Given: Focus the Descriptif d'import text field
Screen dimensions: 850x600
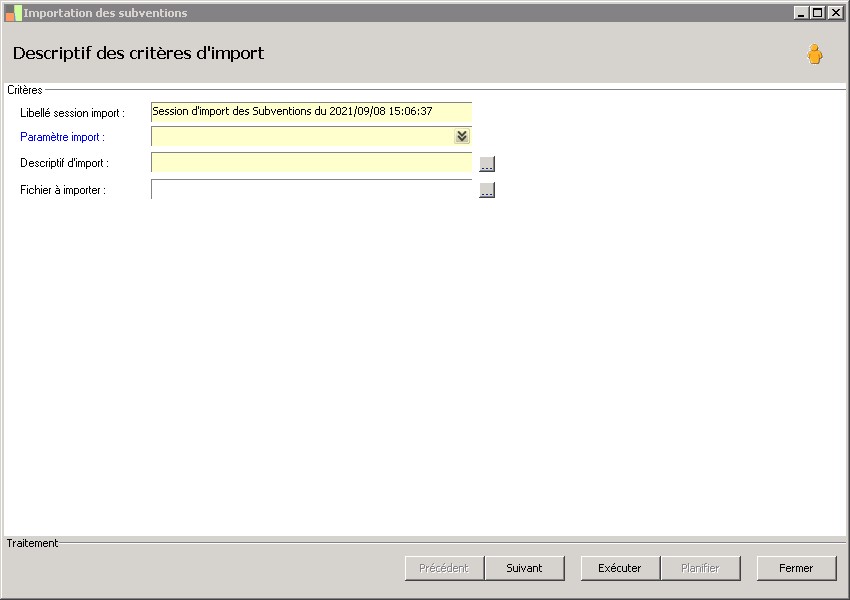Looking at the screenshot, I should [311, 163].
